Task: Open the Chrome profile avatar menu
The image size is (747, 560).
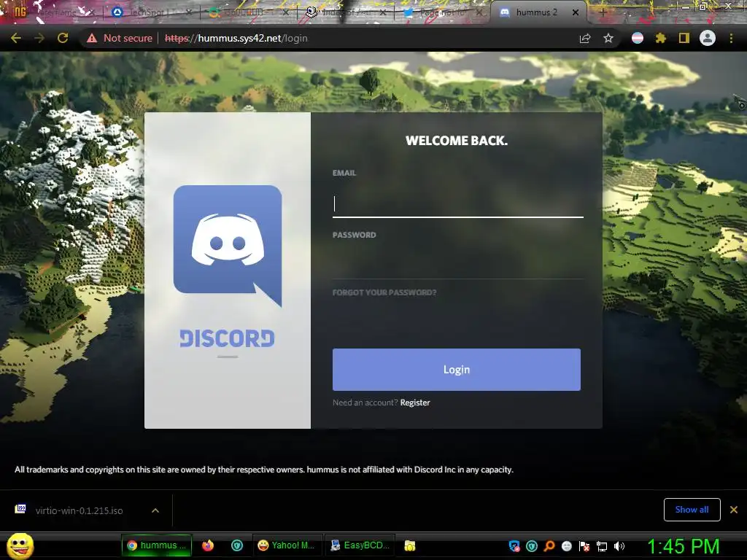Action: click(x=708, y=38)
